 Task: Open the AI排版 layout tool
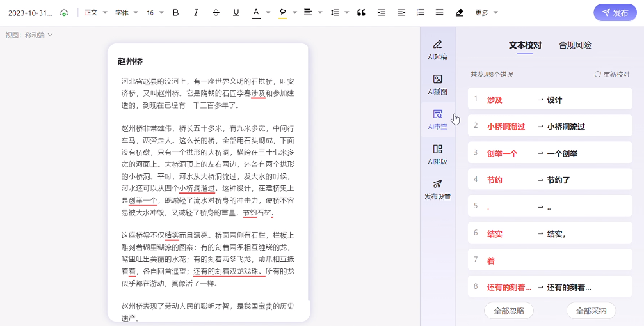pos(437,155)
